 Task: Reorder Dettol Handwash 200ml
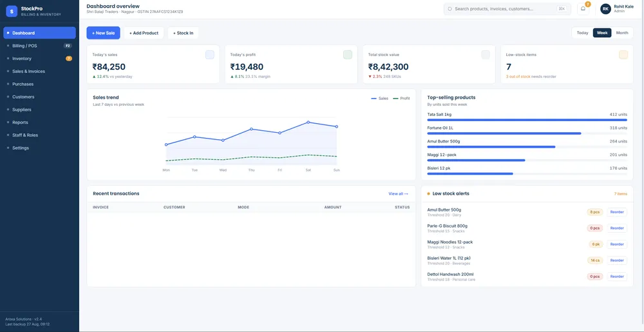click(617, 277)
